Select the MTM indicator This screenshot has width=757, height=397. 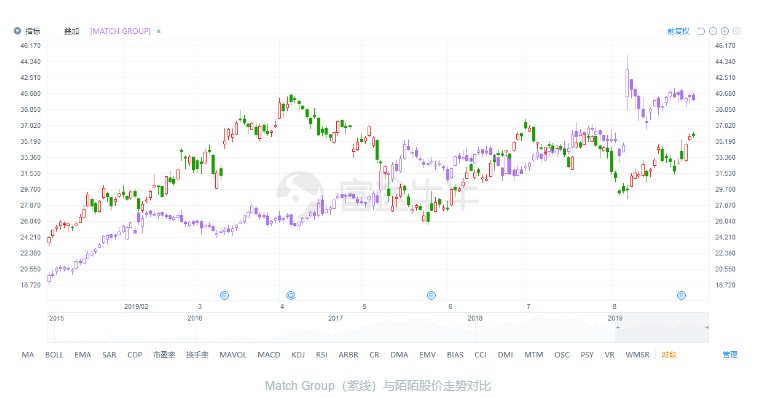point(533,354)
